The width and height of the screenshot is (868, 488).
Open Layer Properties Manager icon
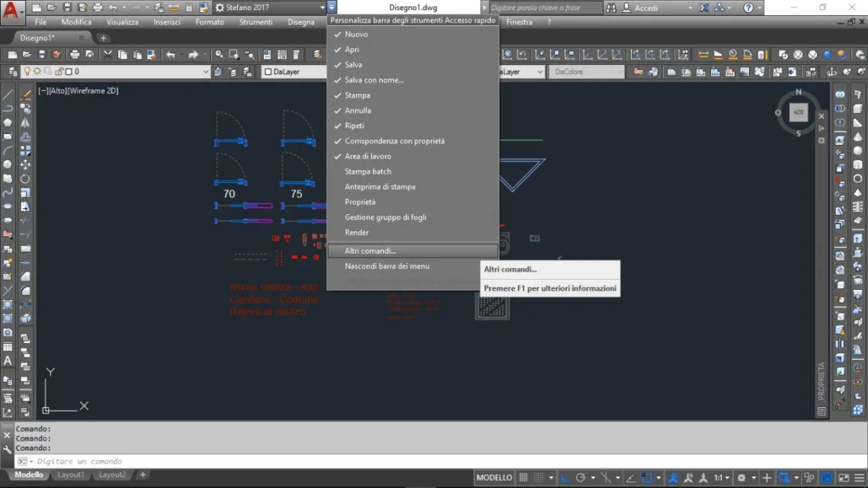pyautogui.click(x=12, y=72)
